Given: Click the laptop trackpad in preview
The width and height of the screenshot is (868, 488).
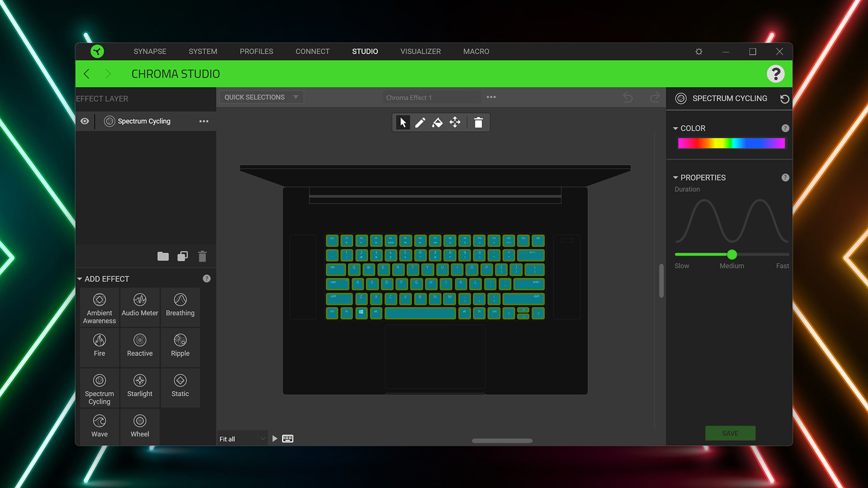Looking at the screenshot, I should coord(435,357).
